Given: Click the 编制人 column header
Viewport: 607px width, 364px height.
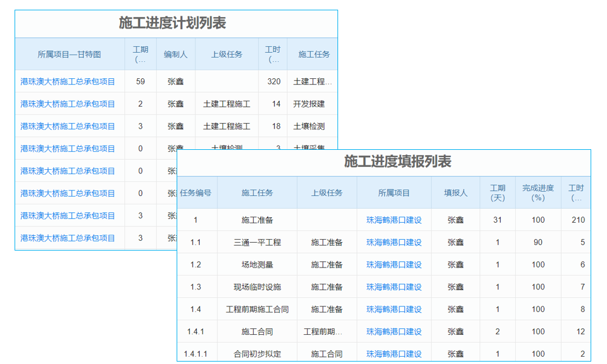Looking at the screenshot, I should pyautogui.click(x=175, y=54).
